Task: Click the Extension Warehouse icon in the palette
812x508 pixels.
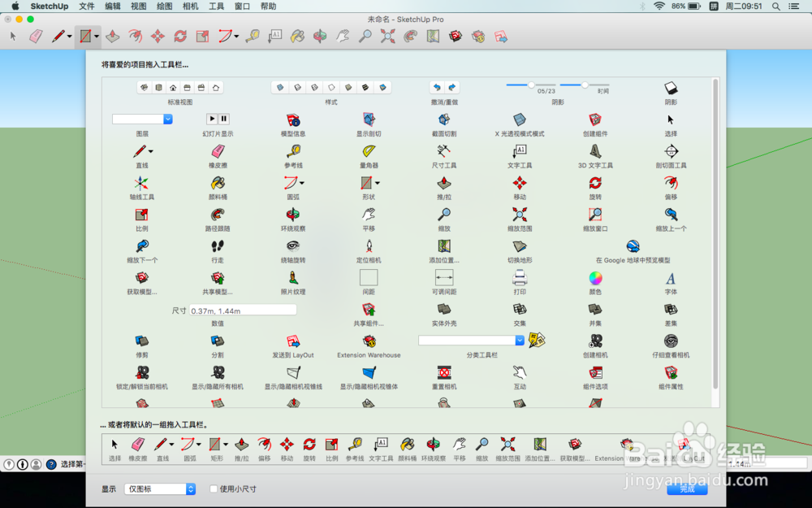Action: (x=369, y=341)
